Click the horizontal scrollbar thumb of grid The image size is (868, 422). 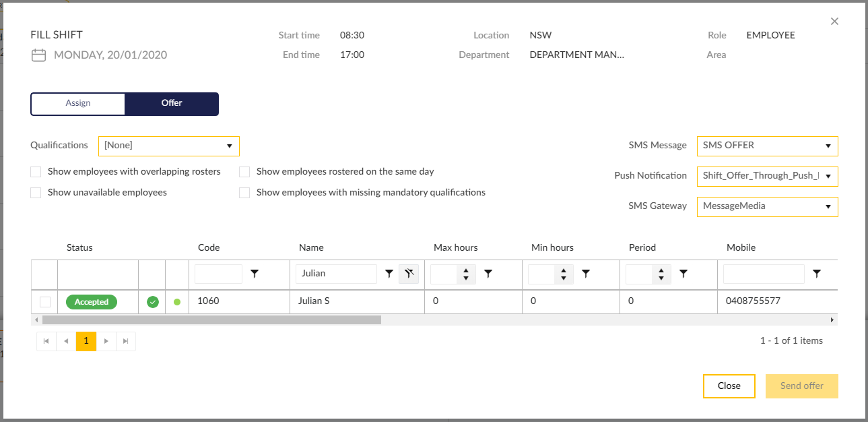[x=210, y=320]
